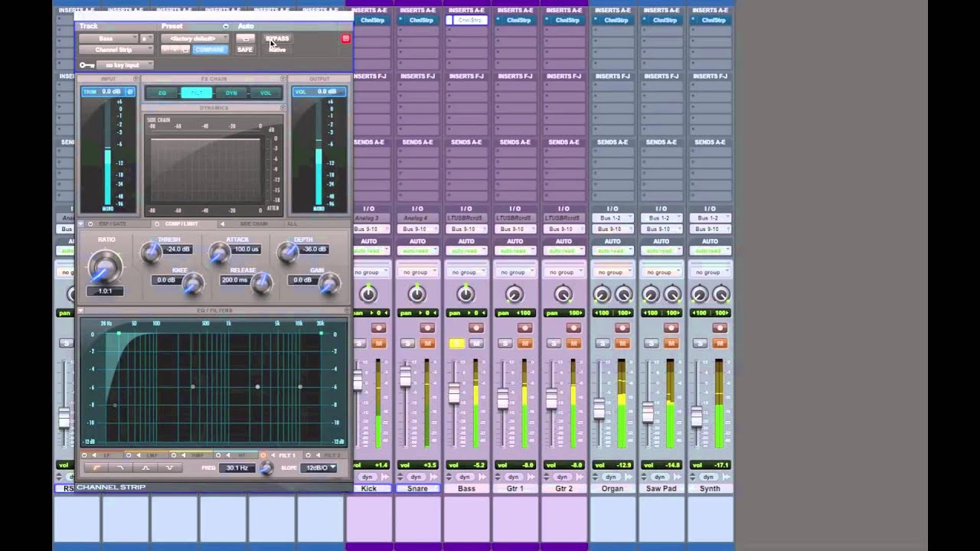Click the red target button in plug-in header
This screenshot has height=551, width=980.
pos(345,38)
